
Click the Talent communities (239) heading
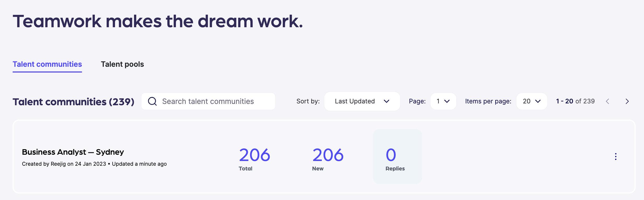pos(73,102)
